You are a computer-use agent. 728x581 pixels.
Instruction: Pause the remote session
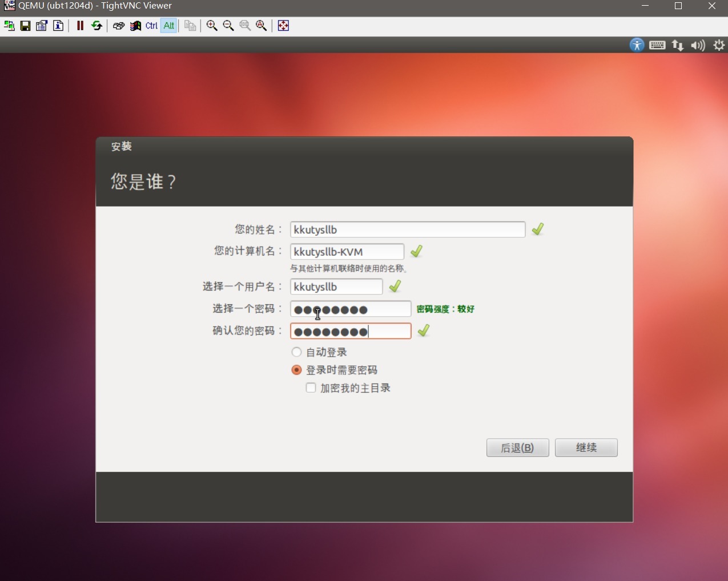[x=80, y=26]
